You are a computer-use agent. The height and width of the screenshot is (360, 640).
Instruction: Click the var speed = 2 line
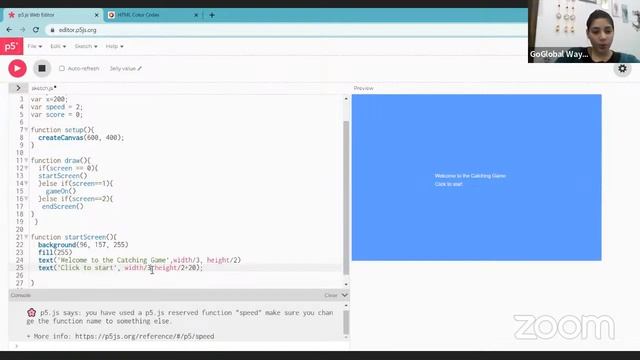click(57, 107)
